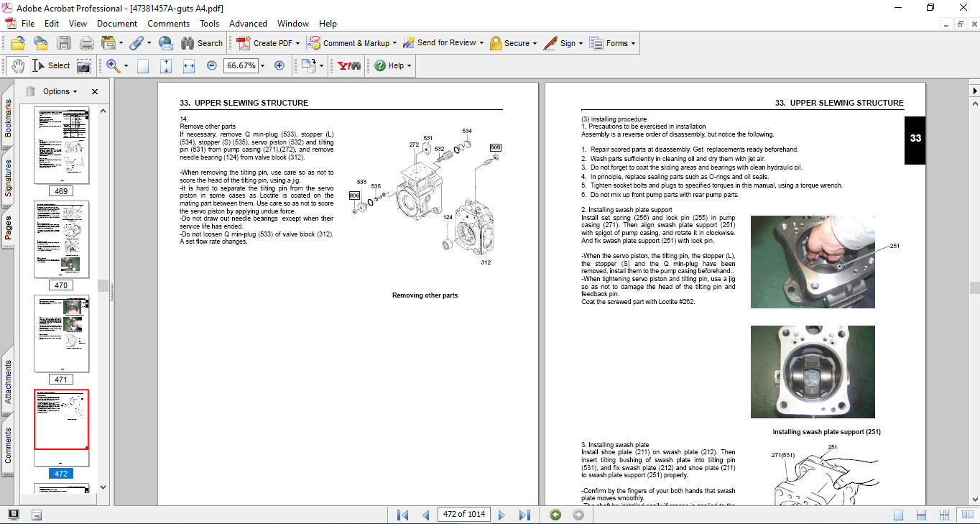Viewport: 980px width, 524px height.
Task: Click the green Previous View arrow
Action: click(x=555, y=515)
